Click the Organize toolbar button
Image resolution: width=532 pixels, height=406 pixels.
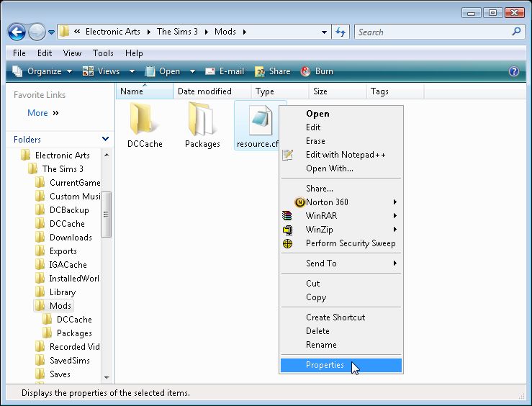click(x=42, y=71)
